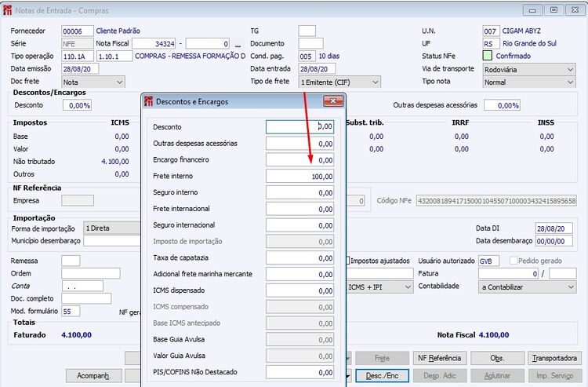Click the Seguro internacional field

(300, 225)
